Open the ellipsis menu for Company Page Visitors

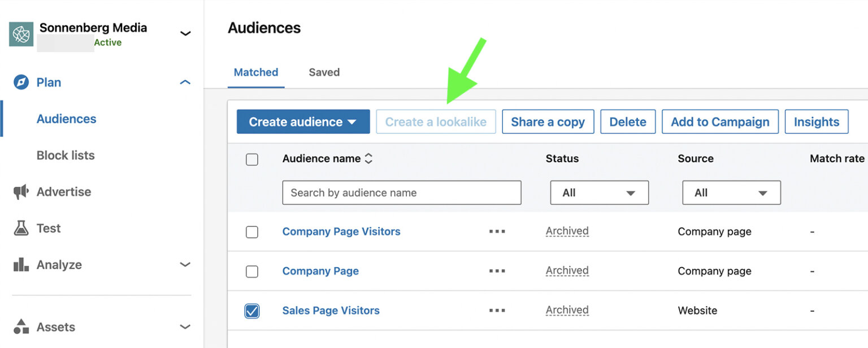coord(497,231)
